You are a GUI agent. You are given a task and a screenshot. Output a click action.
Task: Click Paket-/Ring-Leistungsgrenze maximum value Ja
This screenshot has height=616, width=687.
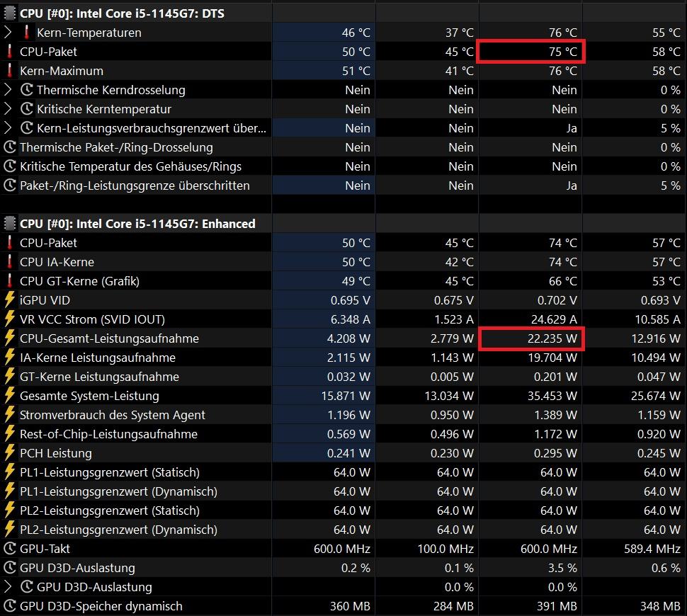click(572, 186)
